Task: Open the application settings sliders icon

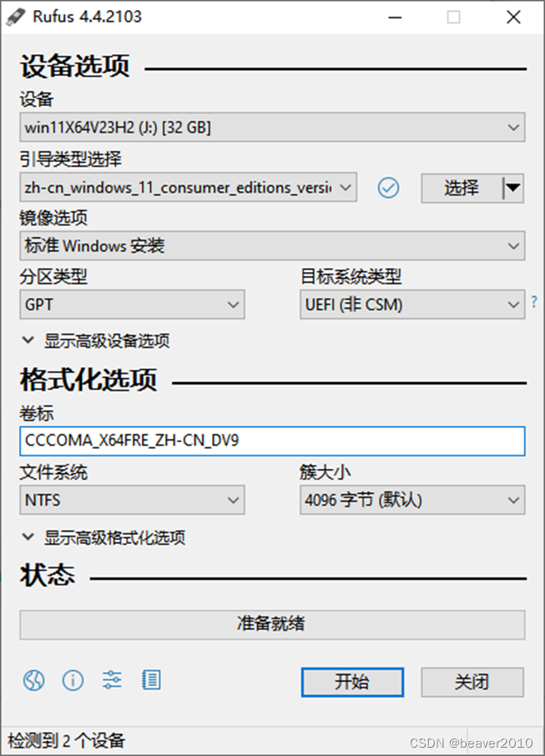Action: pos(112,680)
